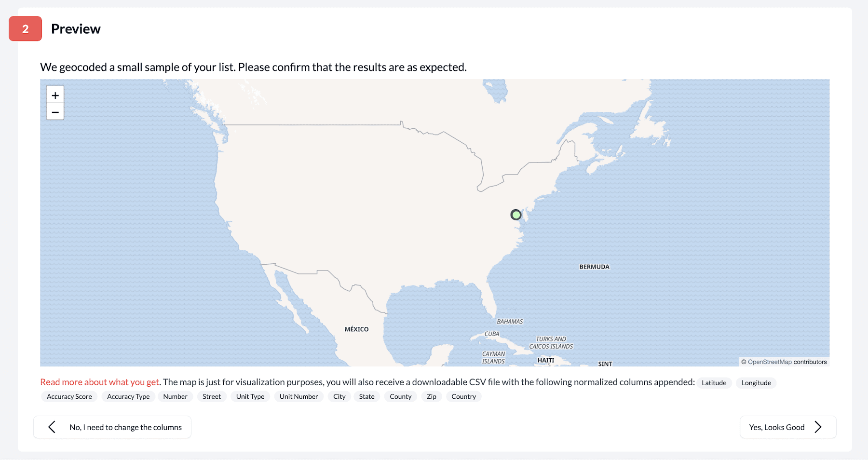The height and width of the screenshot is (460, 868).
Task: Click the green geocoded location marker
Action: (516, 215)
